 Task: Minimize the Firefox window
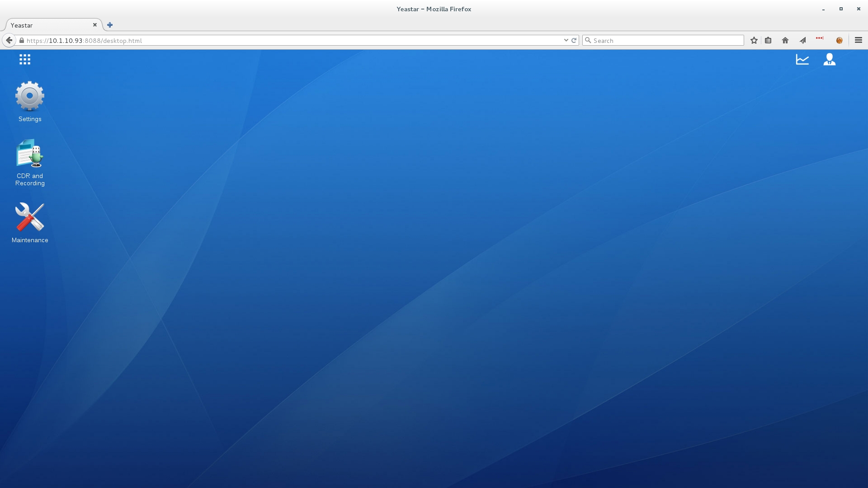[824, 9]
